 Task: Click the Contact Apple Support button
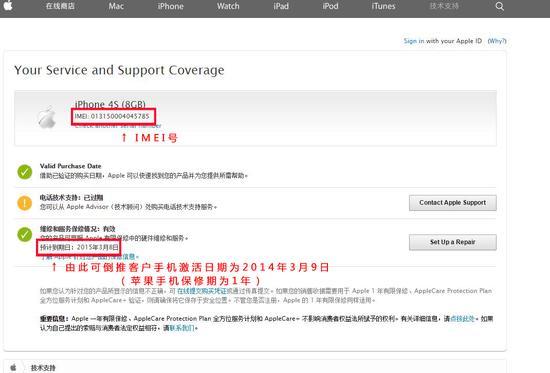(x=452, y=203)
